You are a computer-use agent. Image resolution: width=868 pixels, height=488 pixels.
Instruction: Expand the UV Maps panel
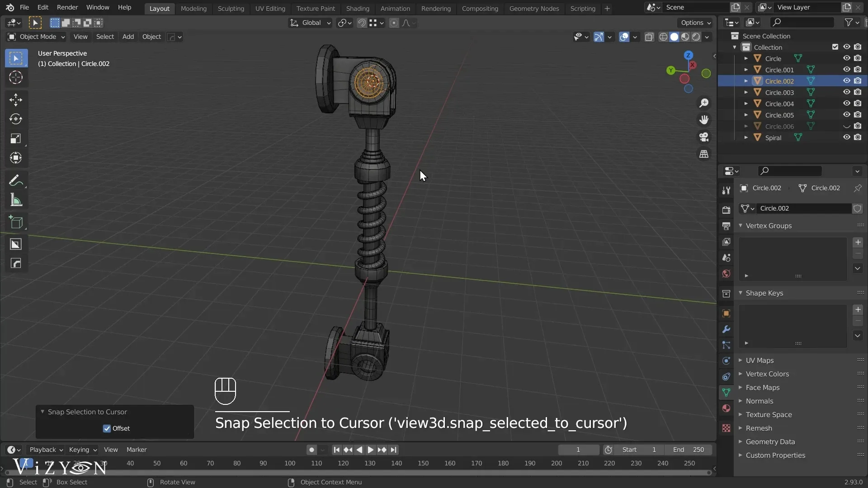[759, 360]
